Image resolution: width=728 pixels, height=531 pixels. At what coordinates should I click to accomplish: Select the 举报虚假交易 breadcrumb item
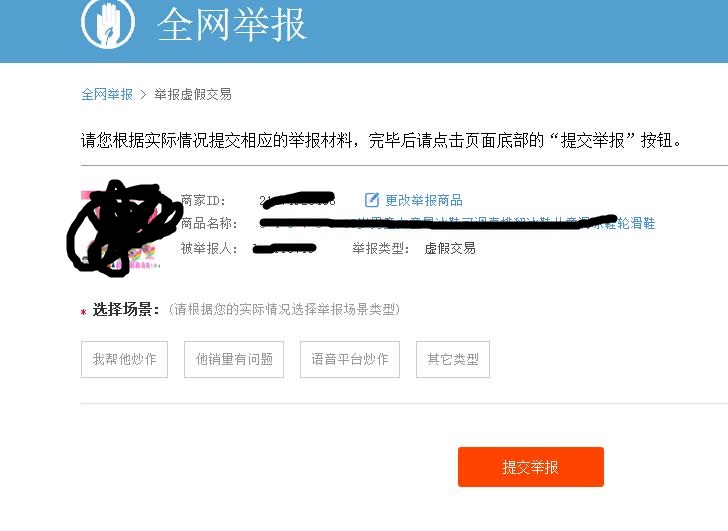tap(193, 94)
